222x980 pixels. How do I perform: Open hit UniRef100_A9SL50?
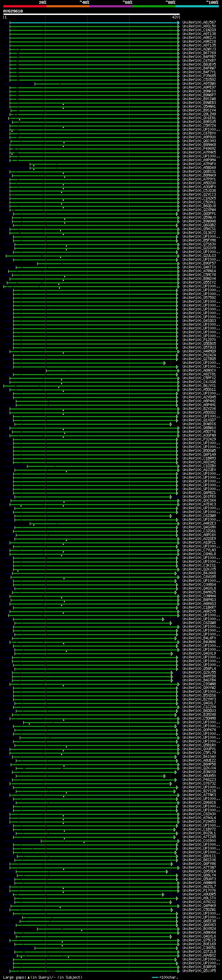pyautogui.click(x=199, y=26)
